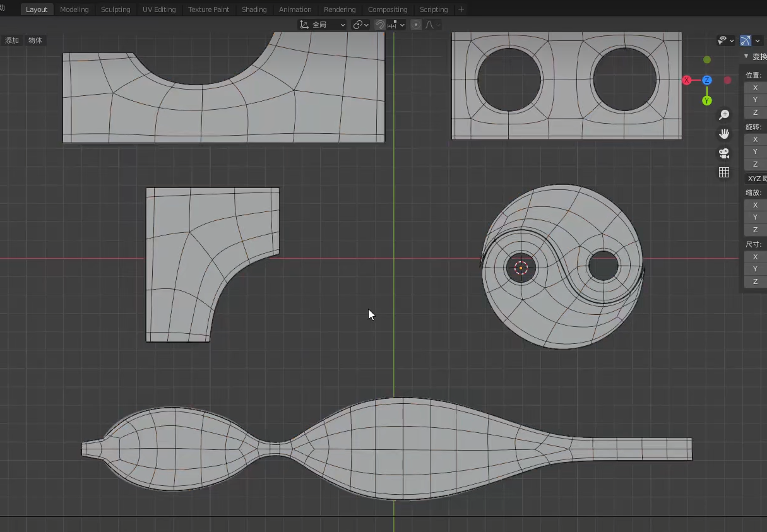
Task: Collapse the 变换 panel using its triangle
Action: tap(746, 56)
